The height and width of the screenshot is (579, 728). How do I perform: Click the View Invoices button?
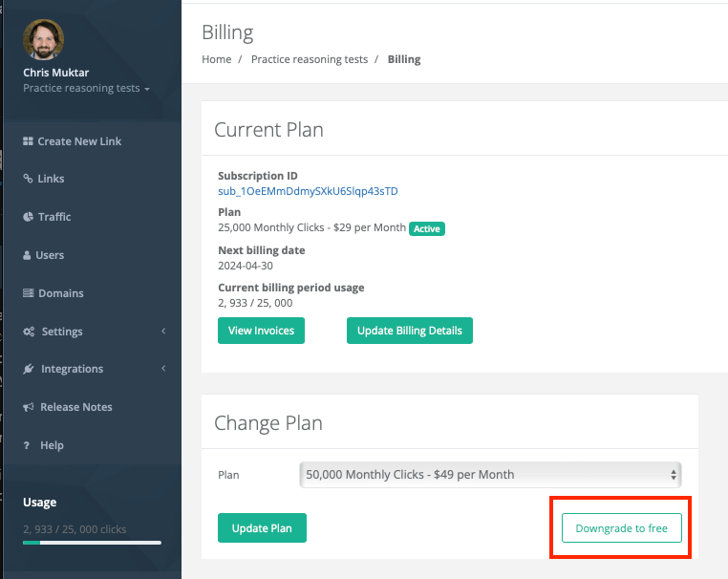(x=261, y=331)
